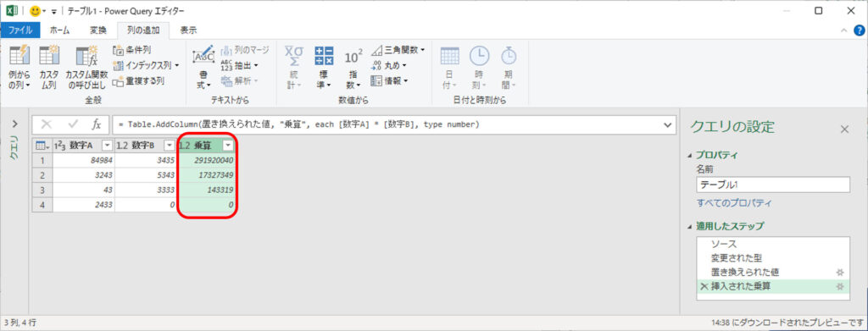The height and width of the screenshot is (331, 868).
Task: Select the 変更された型 step
Action: tap(773, 258)
